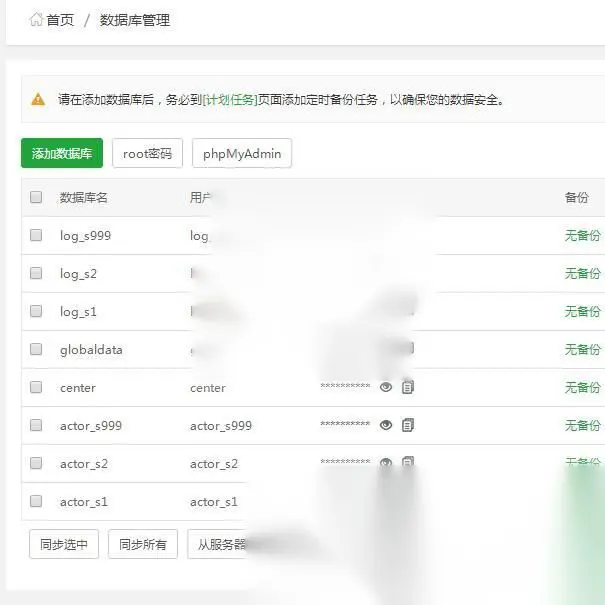Viewport: 605px width, 605px height.
Task: Click the actor_s999 username cell
Action: pos(221,426)
